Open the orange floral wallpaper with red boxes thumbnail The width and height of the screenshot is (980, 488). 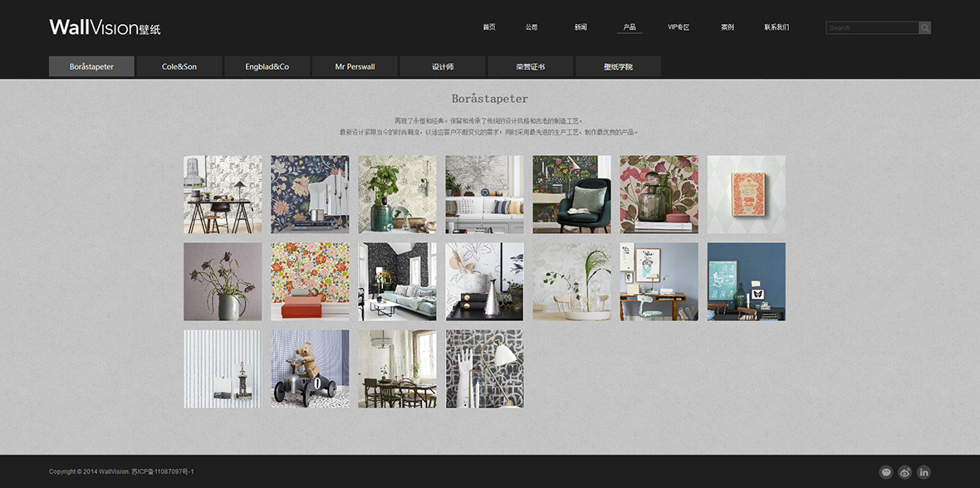[310, 282]
